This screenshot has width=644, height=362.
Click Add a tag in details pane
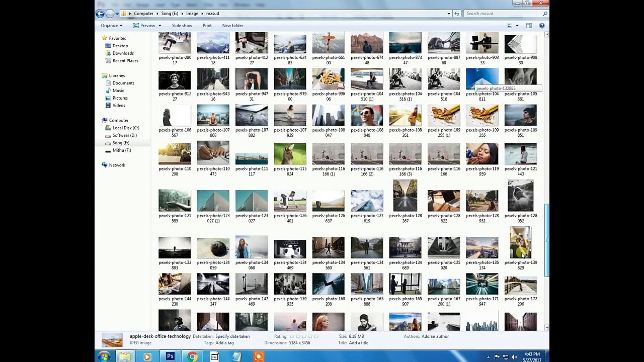(224, 343)
